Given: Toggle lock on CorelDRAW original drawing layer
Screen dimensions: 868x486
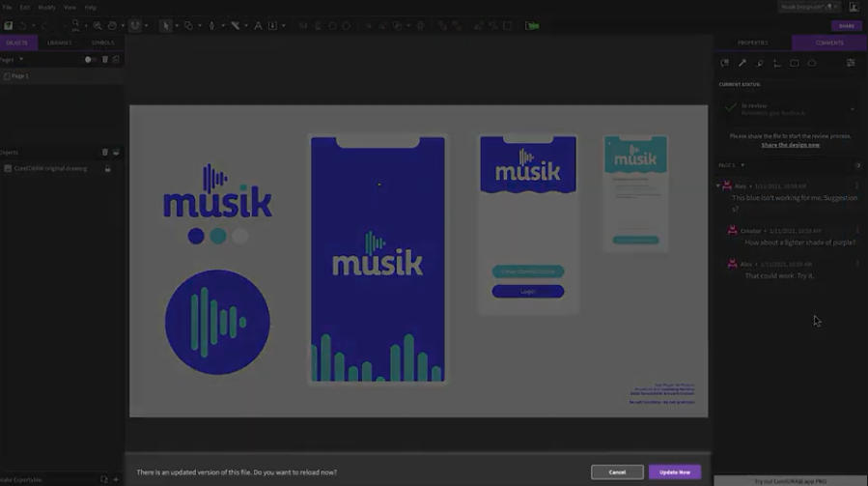Looking at the screenshot, I should click(x=107, y=168).
